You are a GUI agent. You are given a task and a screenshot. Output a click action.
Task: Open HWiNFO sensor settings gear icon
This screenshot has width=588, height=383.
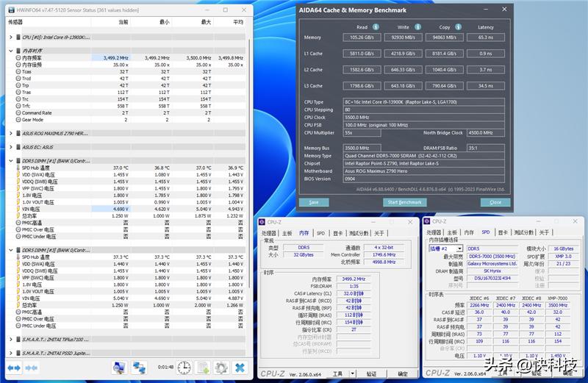(x=220, y=368)
